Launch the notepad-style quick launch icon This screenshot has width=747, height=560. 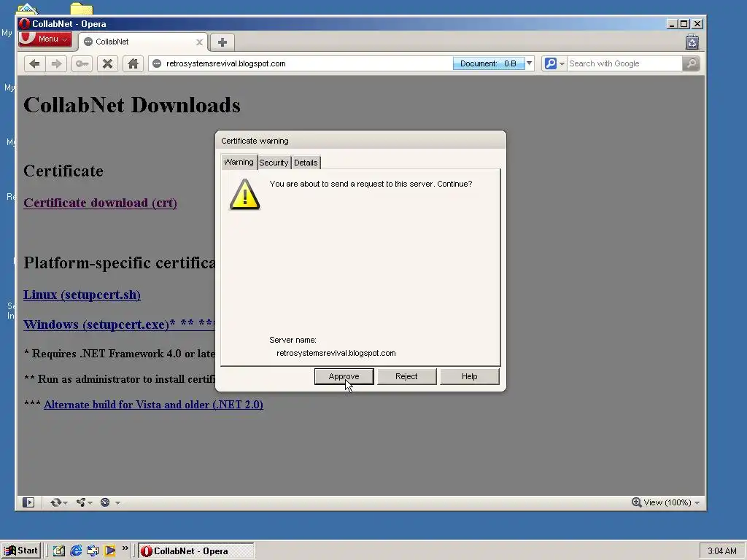click(58, 551)
